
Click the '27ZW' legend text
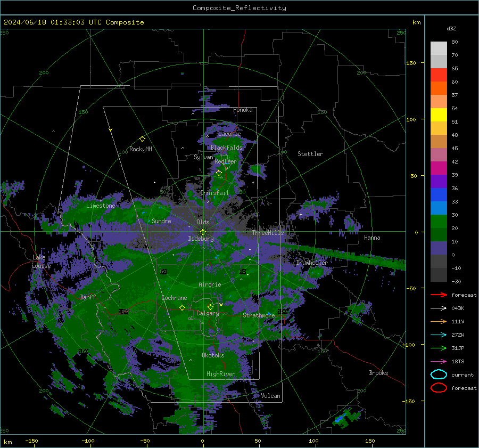coord(458,335)
